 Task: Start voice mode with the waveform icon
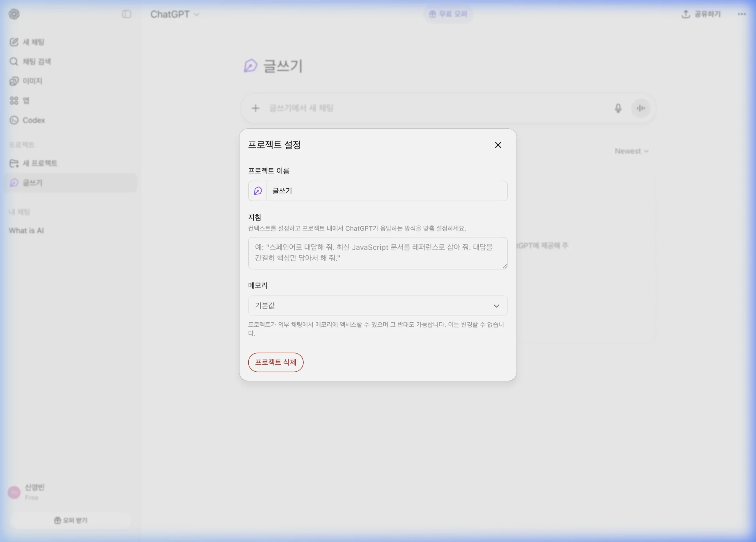(x=641, y=108)
